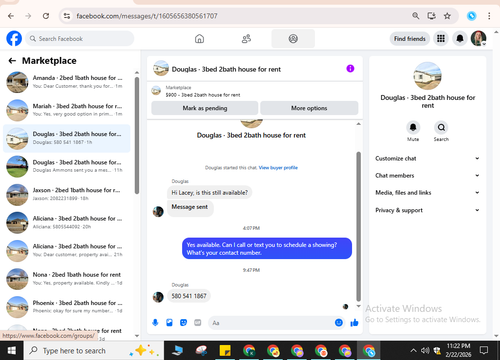Image resolution: width=500 pixels, height=360 pixels.
Task: Open Amanda 2bed 1bath house conversation
Action: (x=67, y=82)
